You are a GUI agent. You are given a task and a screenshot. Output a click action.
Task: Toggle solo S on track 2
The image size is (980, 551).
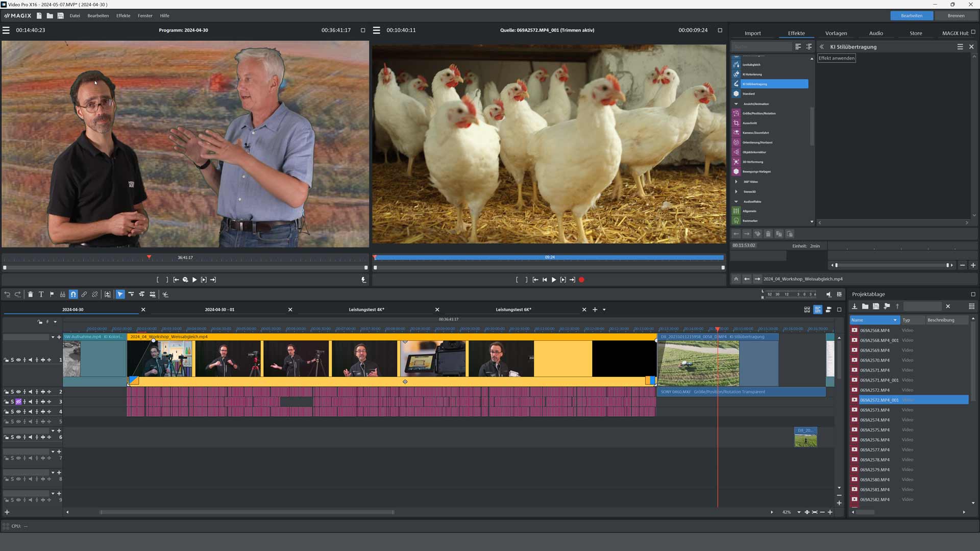click(12, 392)
